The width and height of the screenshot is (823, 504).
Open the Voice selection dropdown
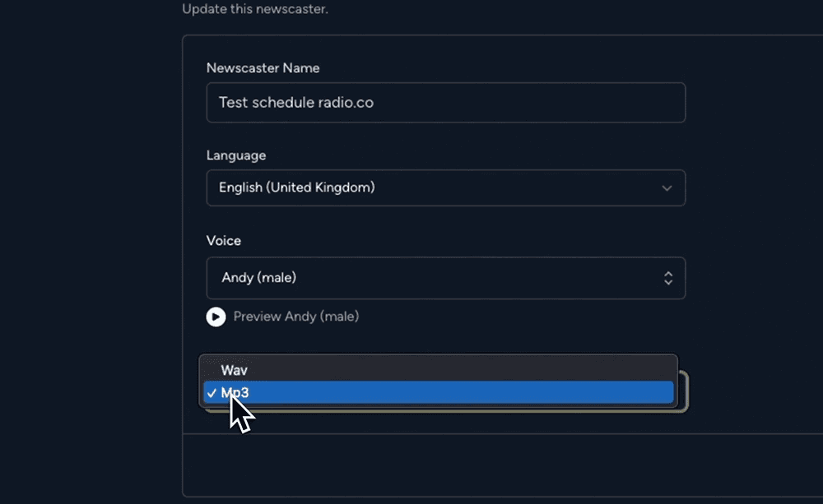pyautogui.click(x=445, y=278)
